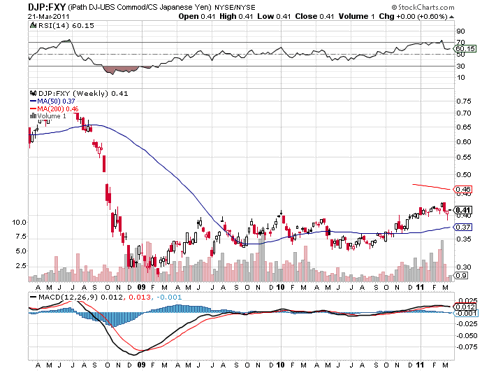The height and width of the screenshot is (371, 489).
Task: Click the -0.075 MACD axis label
Action: tap(466, 347)
